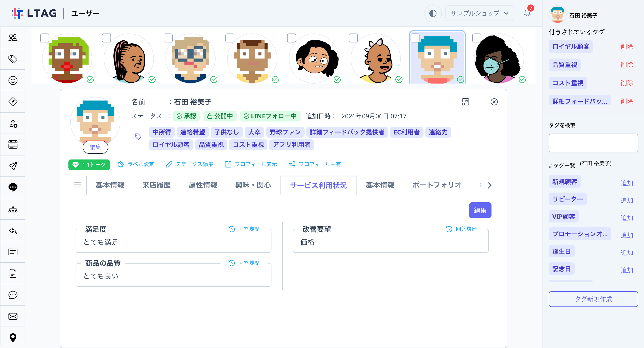Start a 1:1トーク chat
Screen dimensions: 644x348
pos(89,165)
